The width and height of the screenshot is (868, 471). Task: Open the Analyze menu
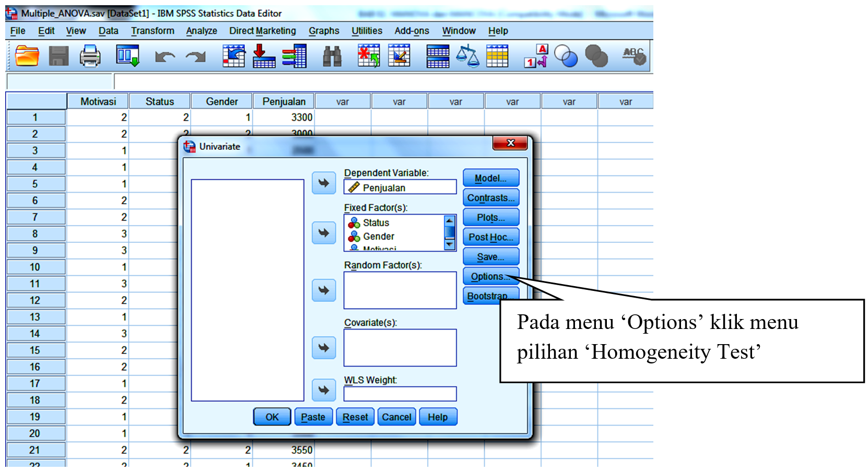(202, 31)
